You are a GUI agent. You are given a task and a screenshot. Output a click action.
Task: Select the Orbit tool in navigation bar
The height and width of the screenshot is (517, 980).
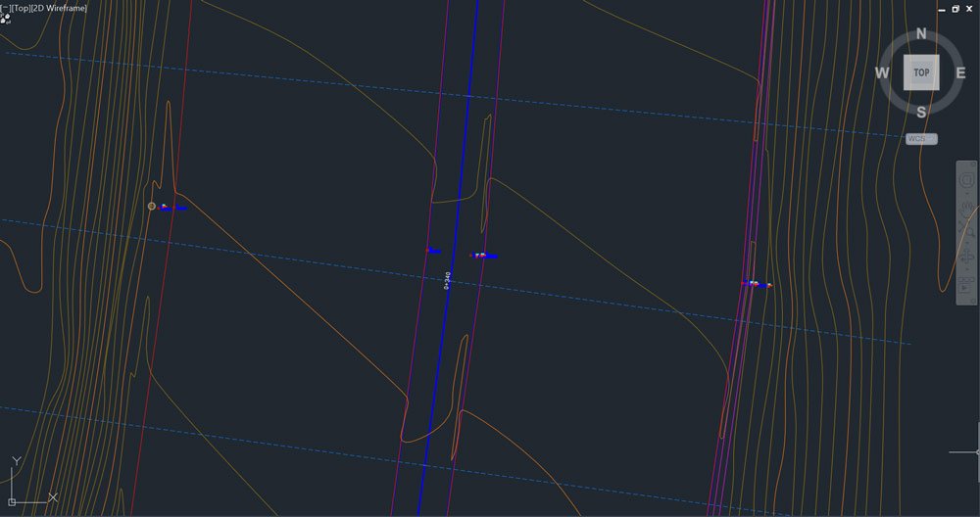pos(966,258)
